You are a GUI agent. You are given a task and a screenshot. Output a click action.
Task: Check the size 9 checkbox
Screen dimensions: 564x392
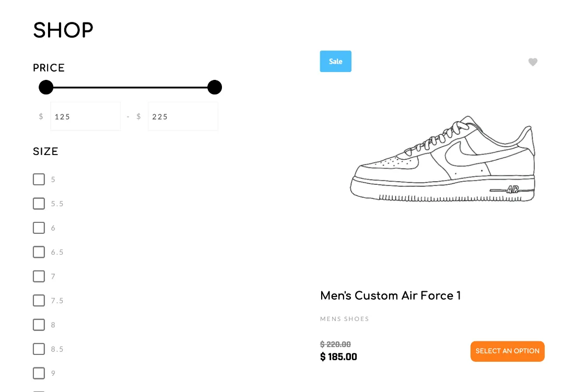tap(39, 373)
